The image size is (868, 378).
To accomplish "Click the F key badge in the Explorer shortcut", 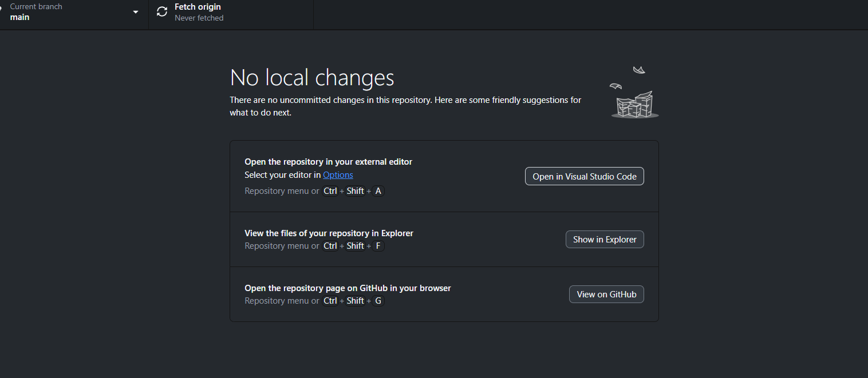I will click(x=378, y=246).
